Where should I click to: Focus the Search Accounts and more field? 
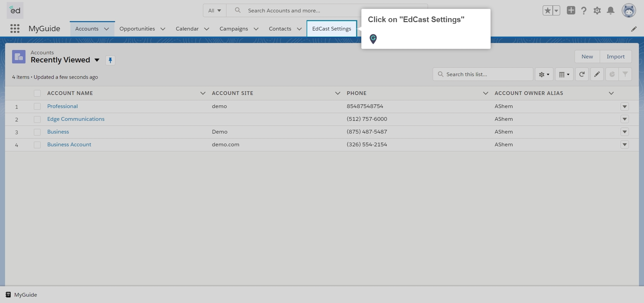pyautogui.click(x=327, y=10)
